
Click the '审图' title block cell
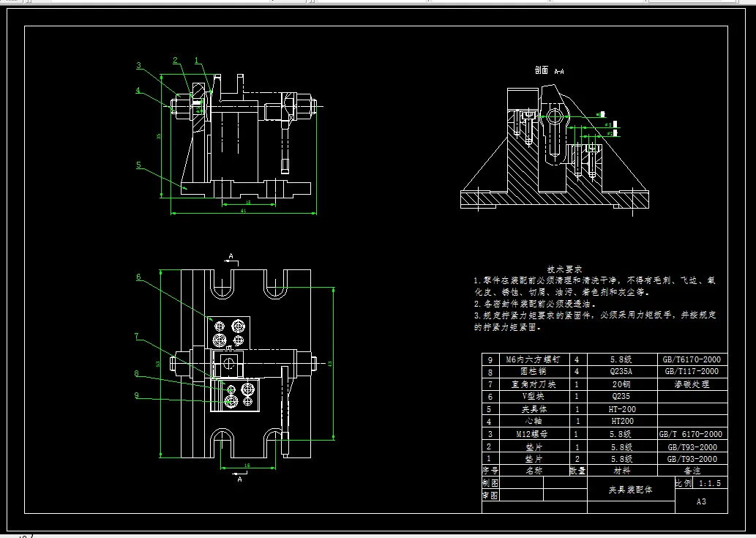pos(490,495)
